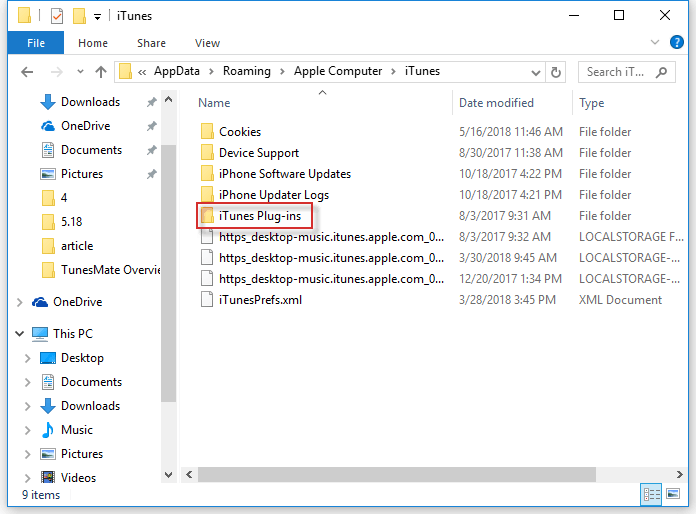Select iPhone Software Updates folder icon
The image size is (696, 514).
point(207,174)
